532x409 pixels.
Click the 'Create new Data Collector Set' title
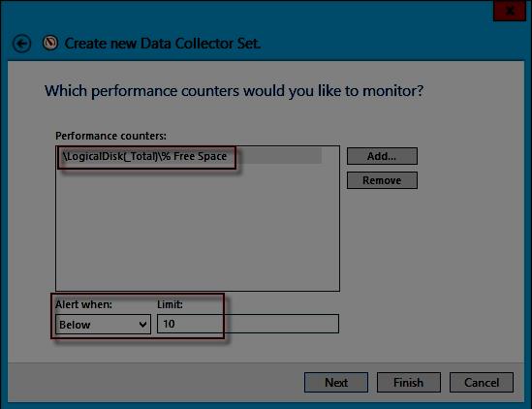point(163,44)
